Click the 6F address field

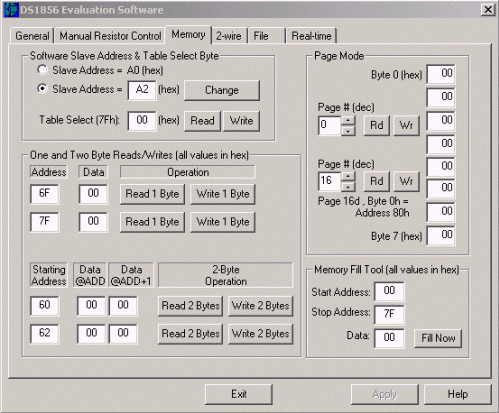tap(44, 193)
